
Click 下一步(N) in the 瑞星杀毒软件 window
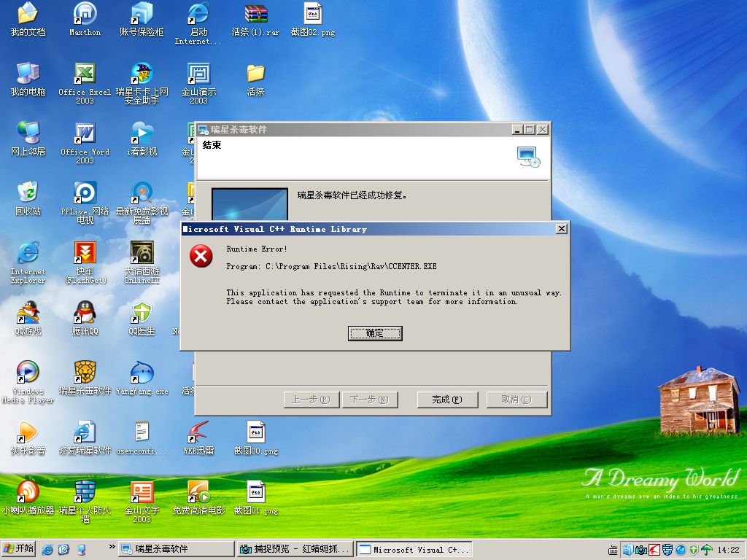tap(370, 400)
